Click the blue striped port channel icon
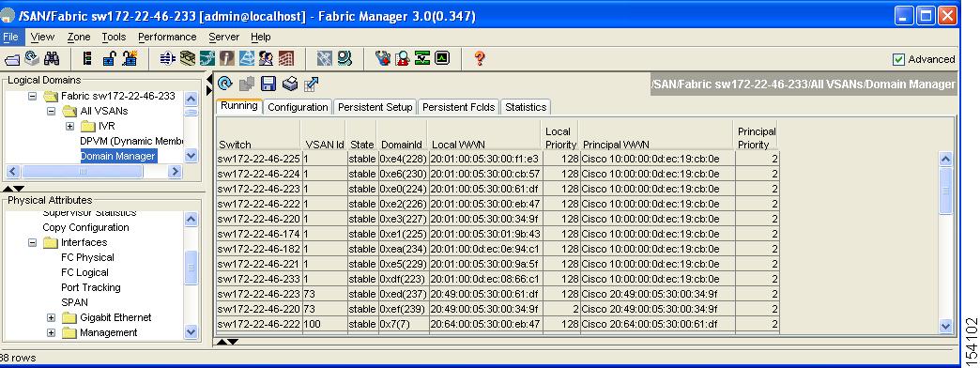This screenshot has width=980, height=368. click(x=167, y=59)
